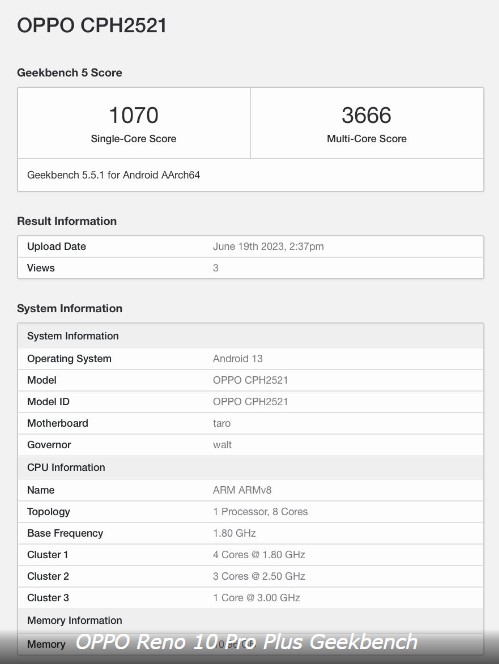Click the System Information table header row
This screenshot has width=499, height=664.
[250, 336]
